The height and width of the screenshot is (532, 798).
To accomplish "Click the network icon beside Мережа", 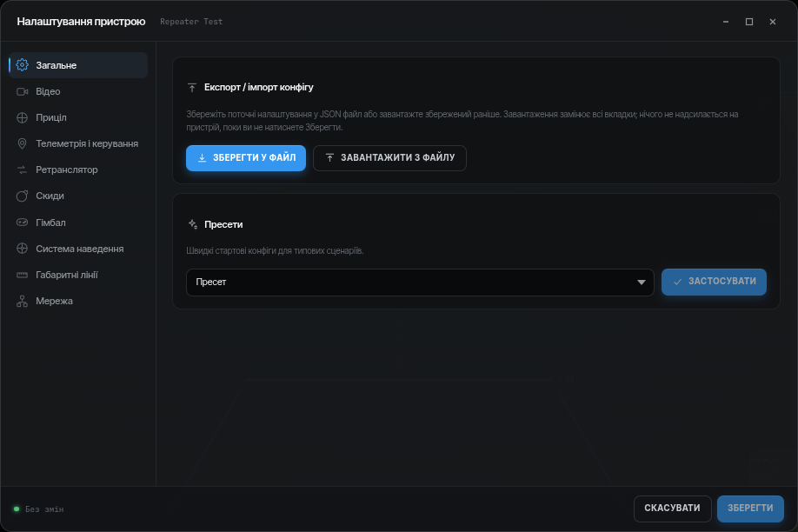I will (x=22, y=302).
